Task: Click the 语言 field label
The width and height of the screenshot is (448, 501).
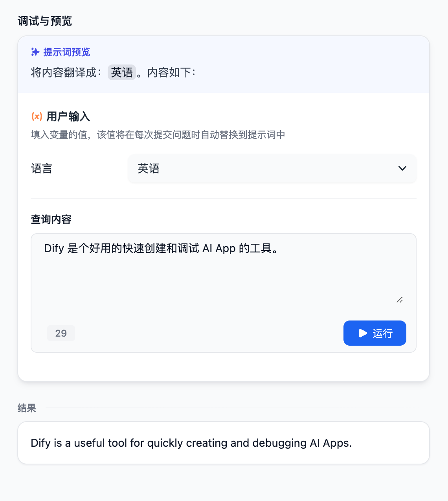Action: pyautogui.click(x=42, y=169)
